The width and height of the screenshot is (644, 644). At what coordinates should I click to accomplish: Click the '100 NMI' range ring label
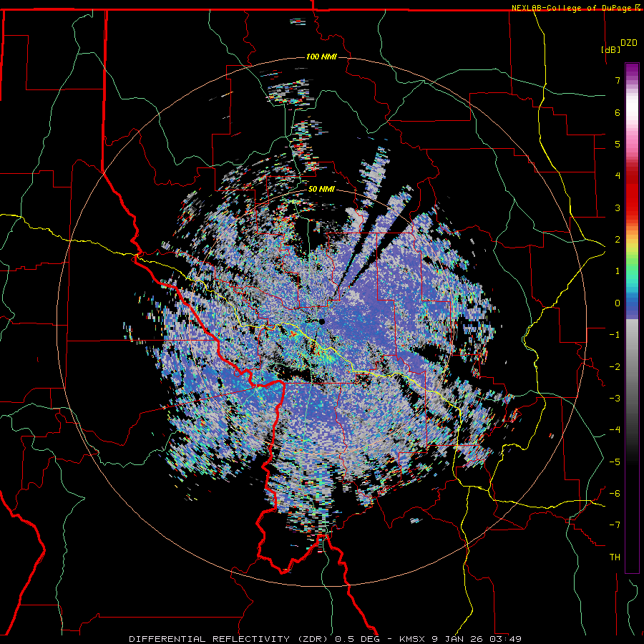coord(321,57)
